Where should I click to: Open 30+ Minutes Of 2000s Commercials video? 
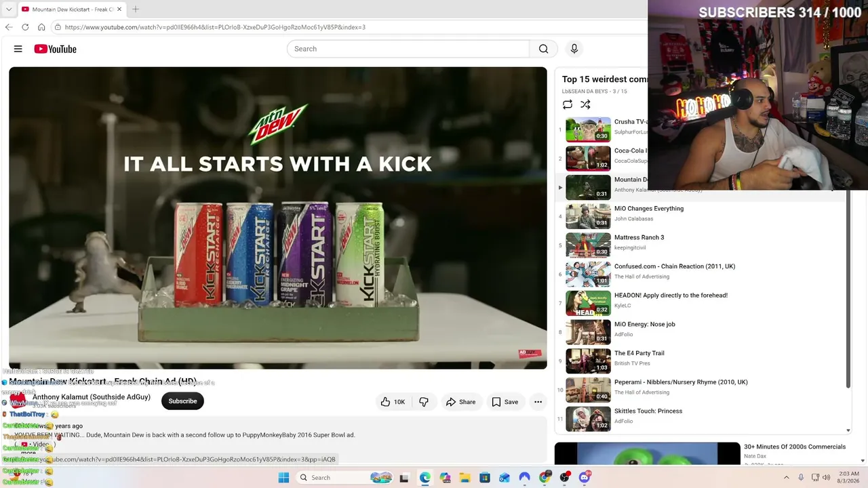(794, 447)
